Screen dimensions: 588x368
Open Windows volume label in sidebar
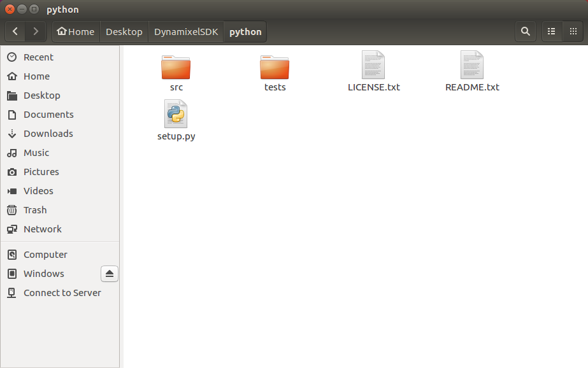pyautogui.click(x=43, y=274)
